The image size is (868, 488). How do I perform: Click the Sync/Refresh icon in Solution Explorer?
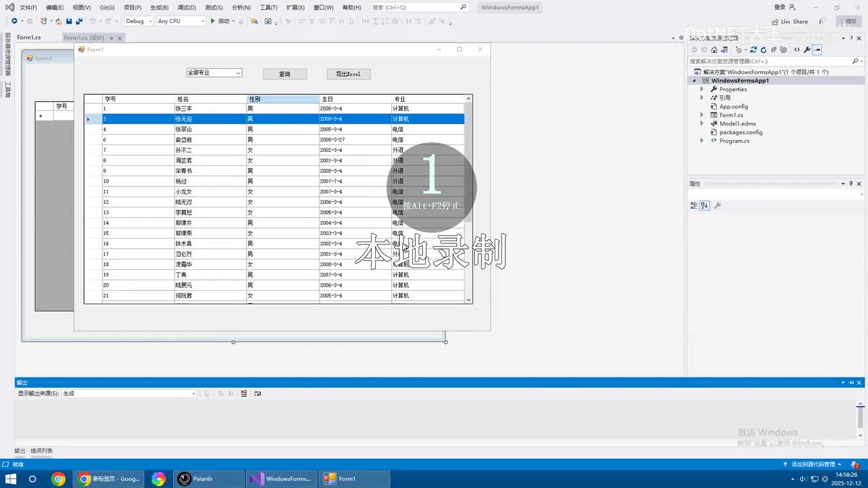pos(753,49)
